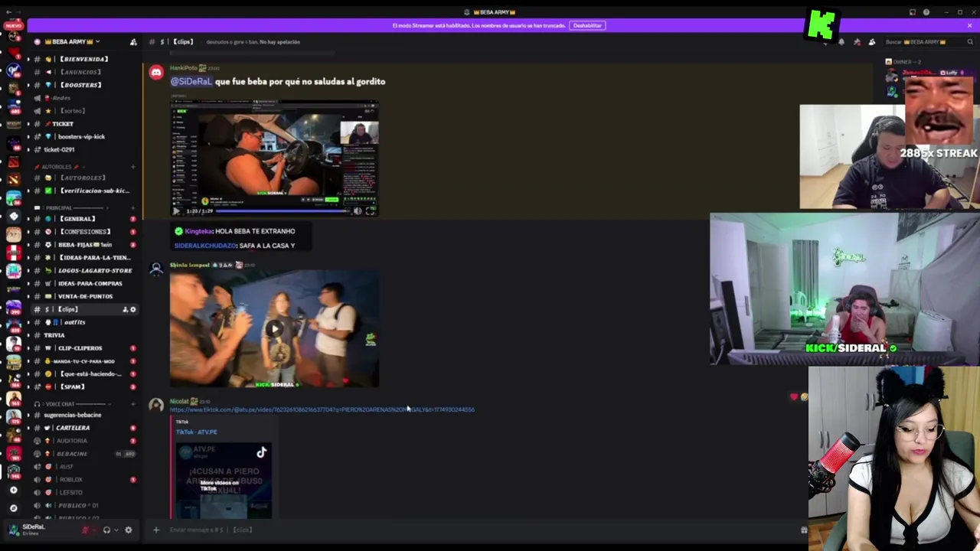Click Shinia tempest's username above second clip
This screenshot has width=980, height=551.
189,265
